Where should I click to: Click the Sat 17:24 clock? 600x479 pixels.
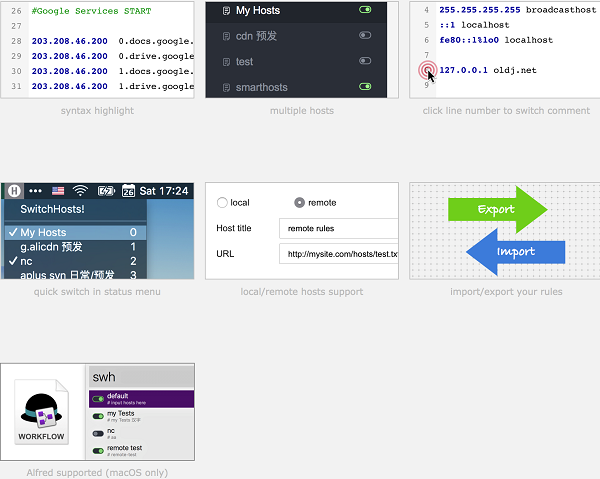[x=164, y=191]
